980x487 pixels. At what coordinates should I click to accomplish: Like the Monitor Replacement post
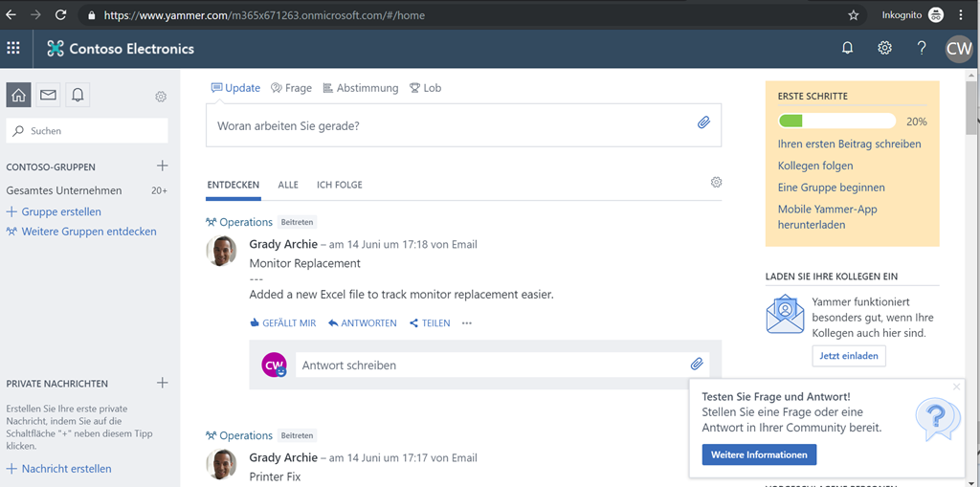pyautogui.click(x=282, y=323)
